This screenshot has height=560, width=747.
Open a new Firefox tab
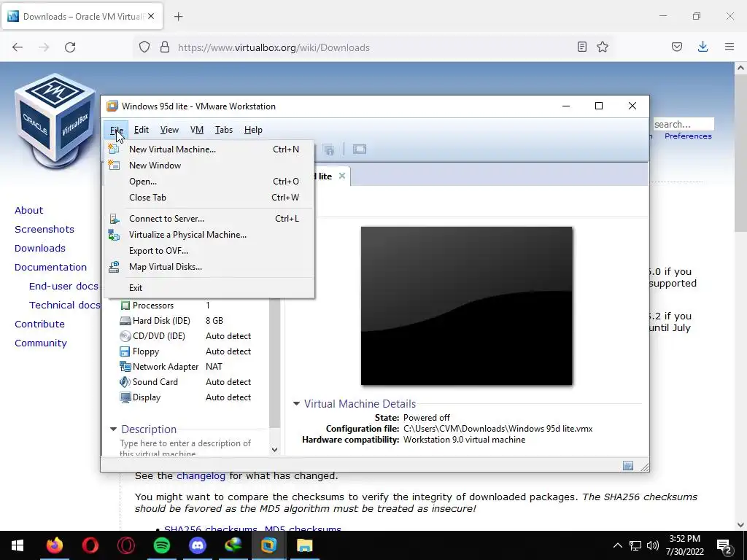point(178,17)
